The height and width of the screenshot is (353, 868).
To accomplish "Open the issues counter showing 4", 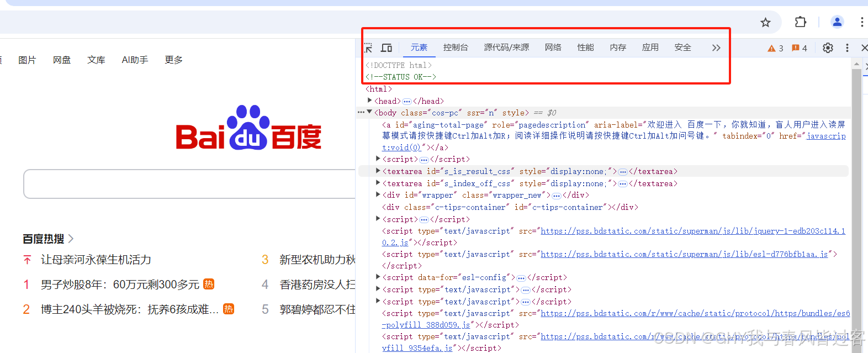I will [800, 49].
